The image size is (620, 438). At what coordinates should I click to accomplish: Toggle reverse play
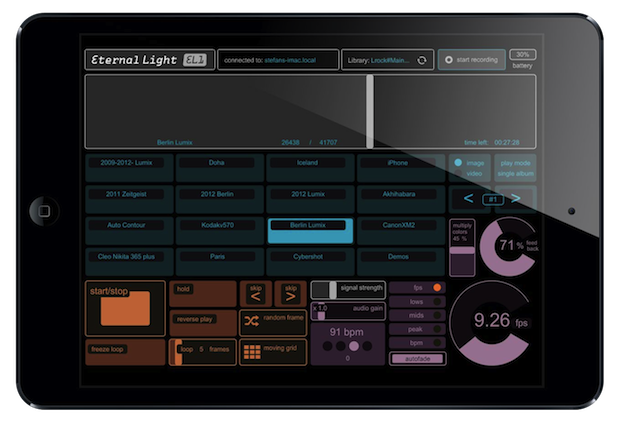coord(203,323)
